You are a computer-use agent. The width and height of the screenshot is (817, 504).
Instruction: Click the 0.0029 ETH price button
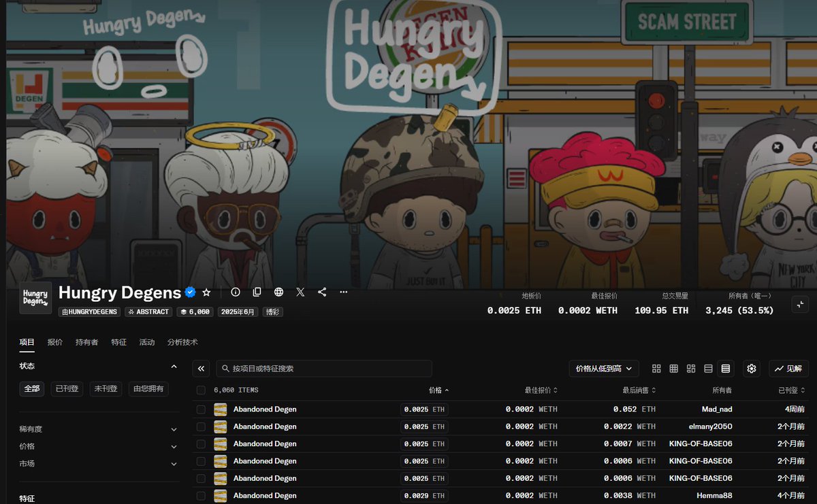pos(424,496)
